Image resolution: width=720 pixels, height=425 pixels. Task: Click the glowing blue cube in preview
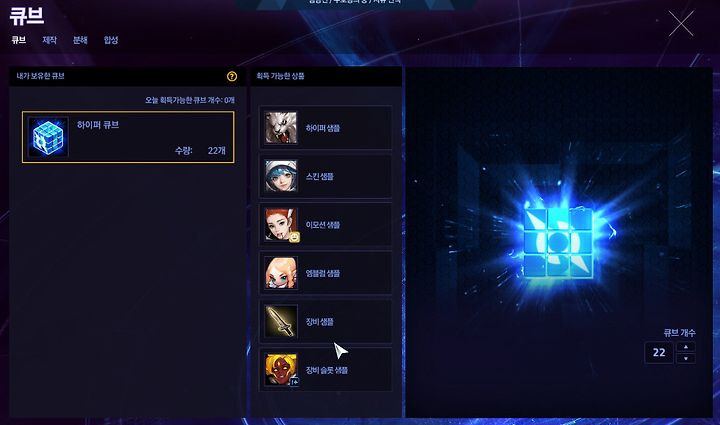tap(558, 242)
